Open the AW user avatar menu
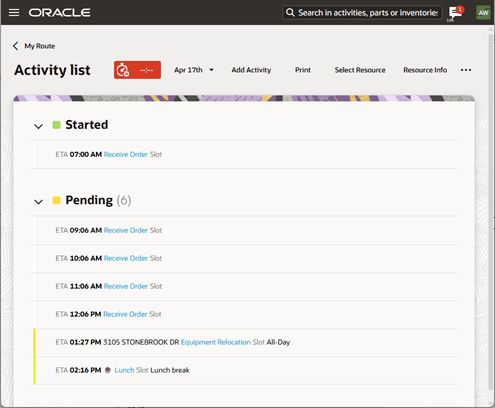This screenshot has width=495, height=408. (x=483, y=13)
